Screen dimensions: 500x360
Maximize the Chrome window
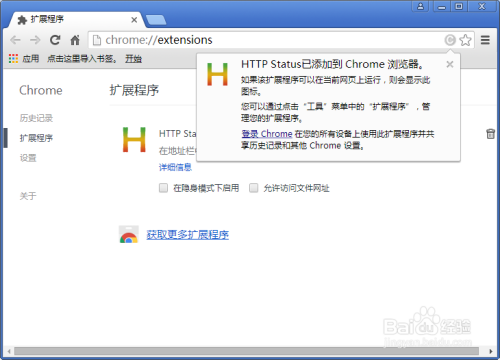pyautogui.click(x=459, y=6)
